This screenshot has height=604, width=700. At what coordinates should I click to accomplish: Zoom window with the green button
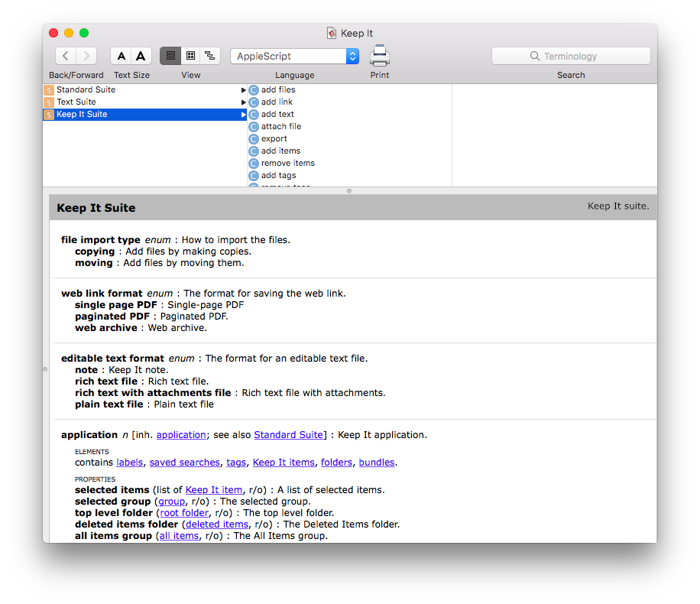[x=84, y=33]
